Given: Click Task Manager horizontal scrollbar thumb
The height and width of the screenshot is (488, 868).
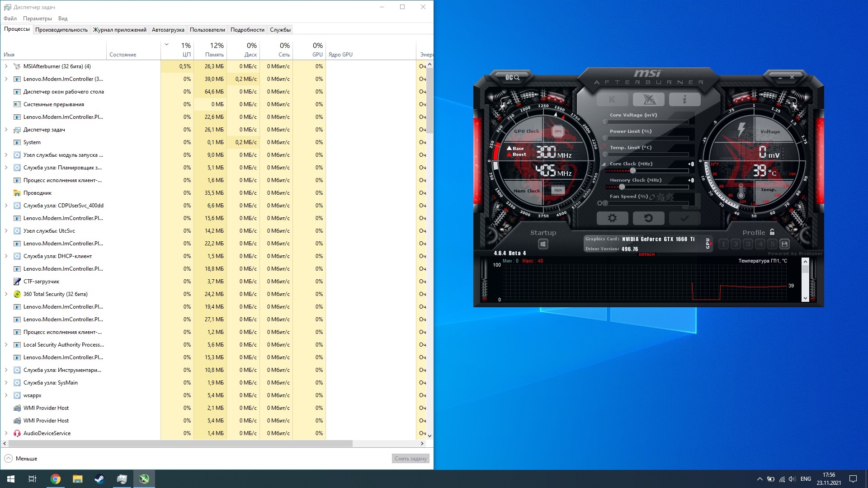Looking at the screenshot, I should tap(180, 444).
